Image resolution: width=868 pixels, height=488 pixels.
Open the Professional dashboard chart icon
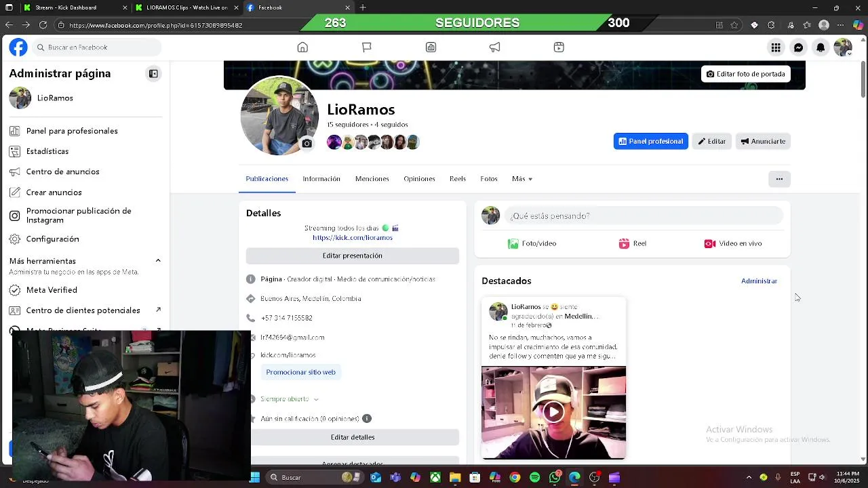pyautogui.click(x=431, y=47)
